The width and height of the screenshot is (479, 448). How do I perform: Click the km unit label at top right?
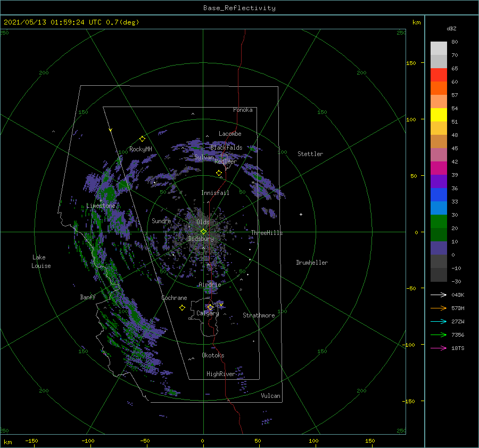coord(416,22)
